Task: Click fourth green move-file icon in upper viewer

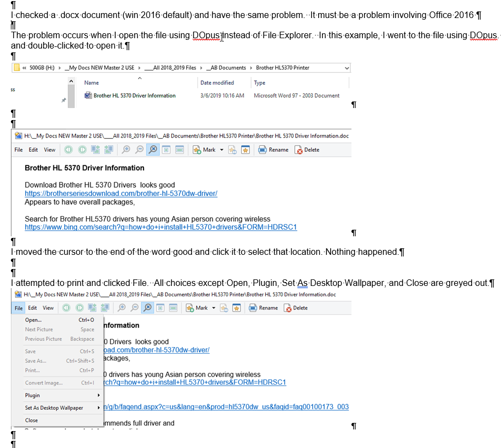Action: point(109,150)
